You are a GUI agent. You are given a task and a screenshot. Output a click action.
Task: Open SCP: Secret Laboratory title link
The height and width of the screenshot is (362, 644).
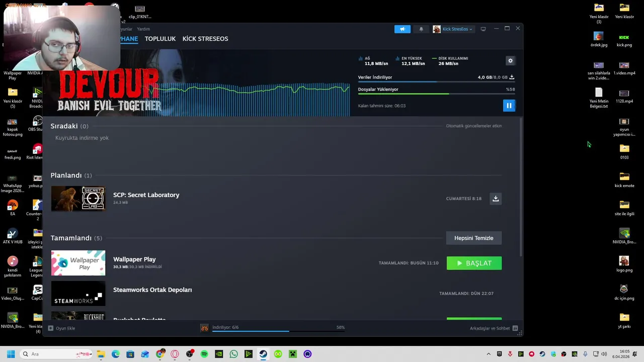pyautogui.click(x=146, y=195)
